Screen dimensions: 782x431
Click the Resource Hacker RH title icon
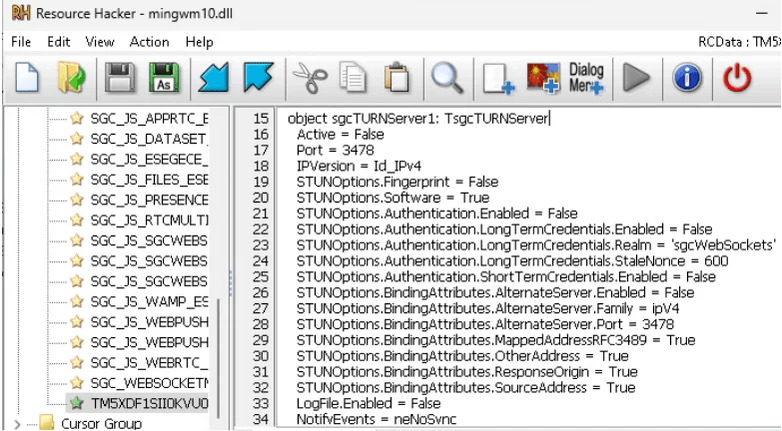[20, 13]
